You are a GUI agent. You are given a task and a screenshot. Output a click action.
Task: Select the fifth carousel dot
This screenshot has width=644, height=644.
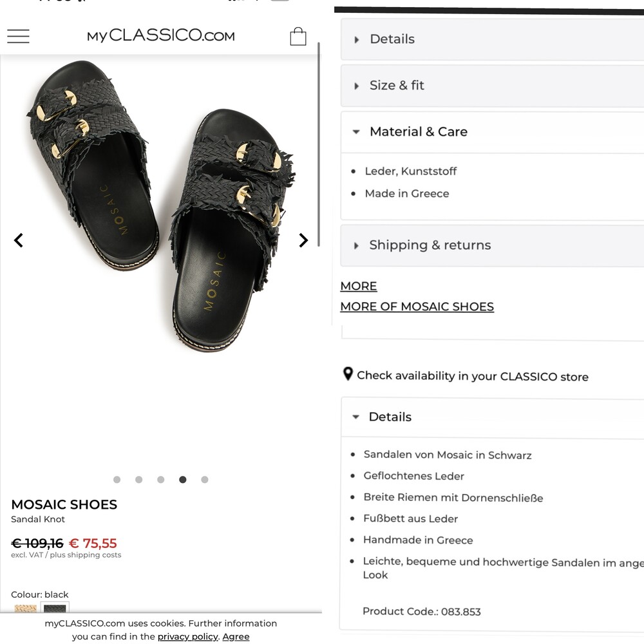(205, 479)
